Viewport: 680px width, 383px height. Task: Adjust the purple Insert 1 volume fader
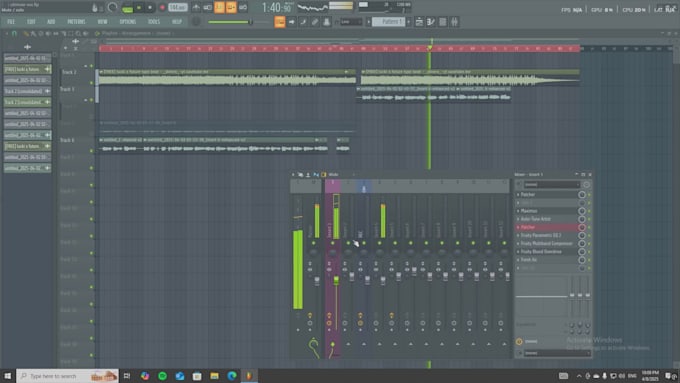(336, 281)
